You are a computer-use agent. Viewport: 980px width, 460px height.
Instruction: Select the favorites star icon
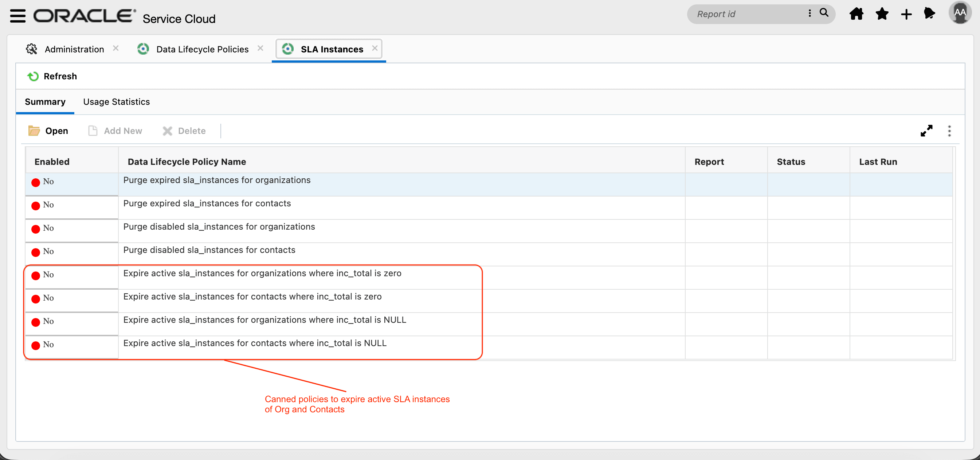tap(882, 13)
